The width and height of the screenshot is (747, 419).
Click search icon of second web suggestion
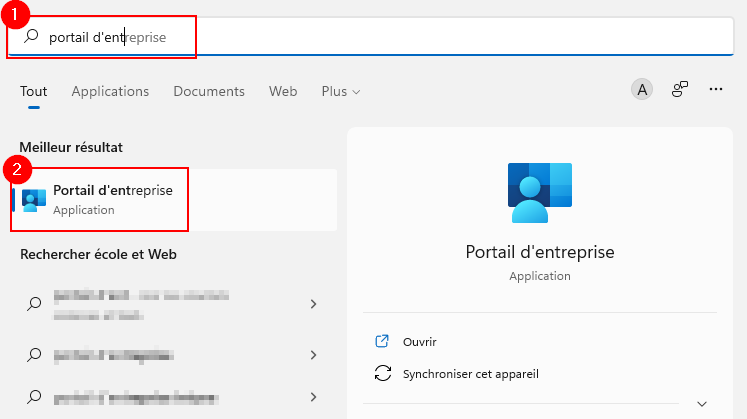point(34,354)
